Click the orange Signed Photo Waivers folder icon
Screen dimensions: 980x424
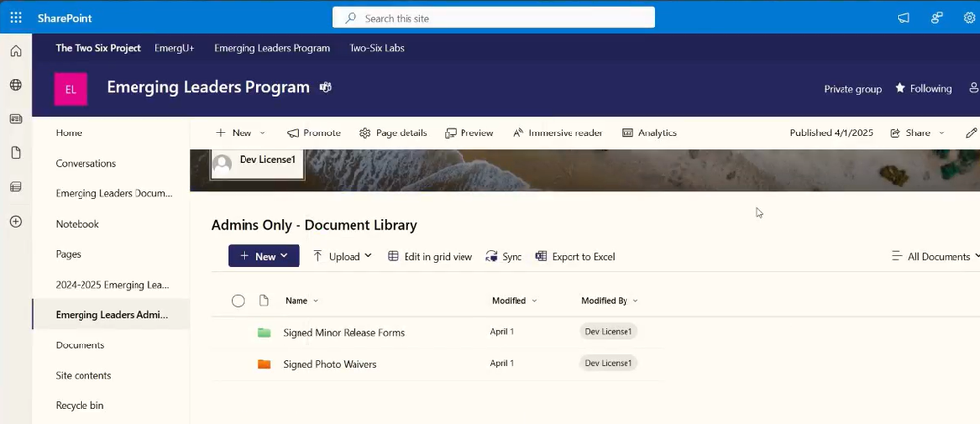[264, 364]
